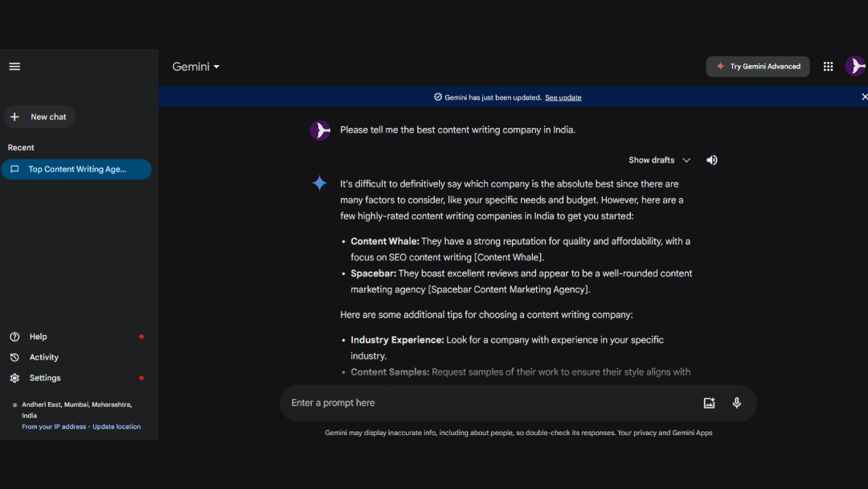Click the Activity history clock icon
This screenshot has height=489, width=868.
coord(15,357)
